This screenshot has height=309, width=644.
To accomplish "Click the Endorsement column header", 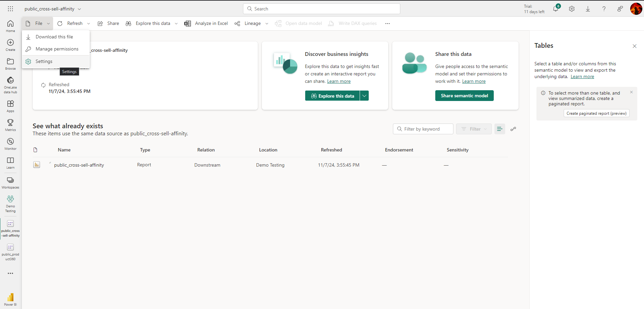I will coord(399,150).
